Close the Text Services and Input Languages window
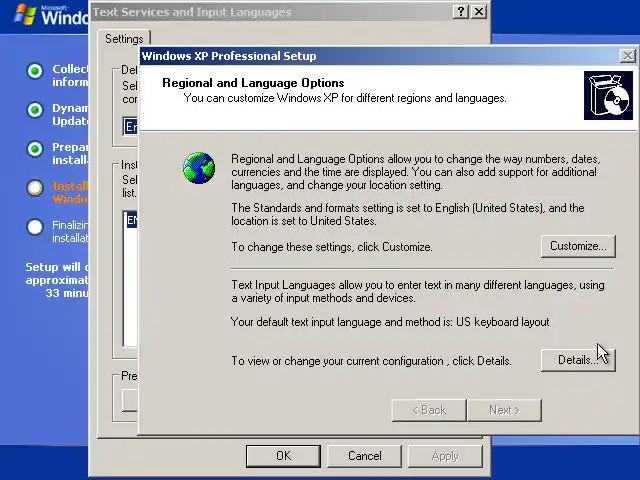Viewport: 640px width, 480px height. click(x=479, y=12)
